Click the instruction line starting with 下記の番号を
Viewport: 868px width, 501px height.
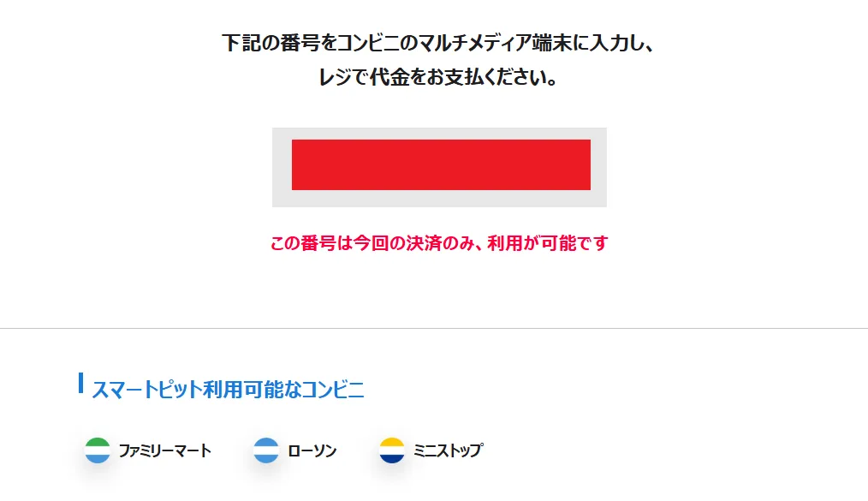(438, 43)
